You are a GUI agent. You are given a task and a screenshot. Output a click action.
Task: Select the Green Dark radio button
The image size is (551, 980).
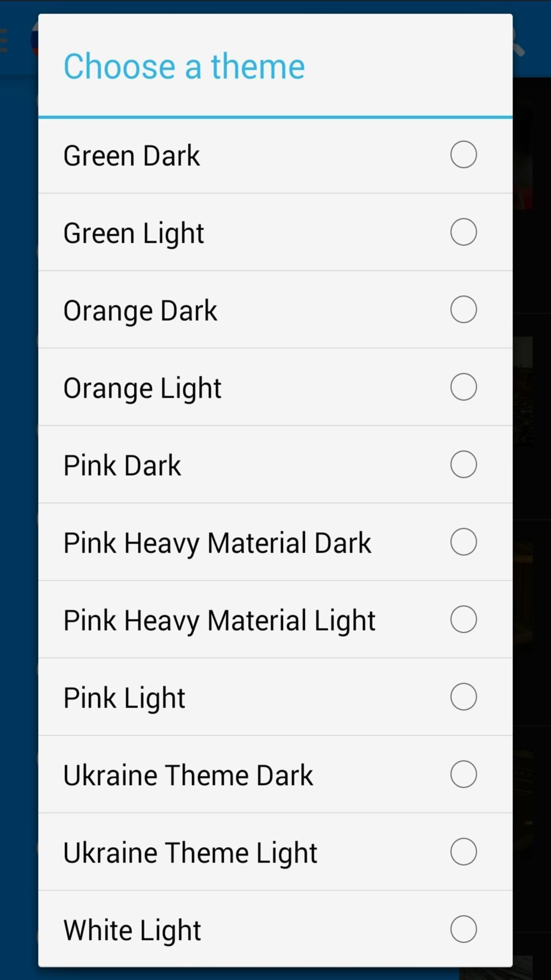pos(463,155)
